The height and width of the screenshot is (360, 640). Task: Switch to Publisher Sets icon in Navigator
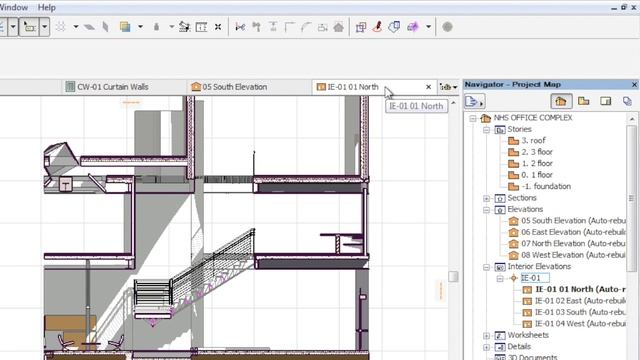tap(627, 101)
